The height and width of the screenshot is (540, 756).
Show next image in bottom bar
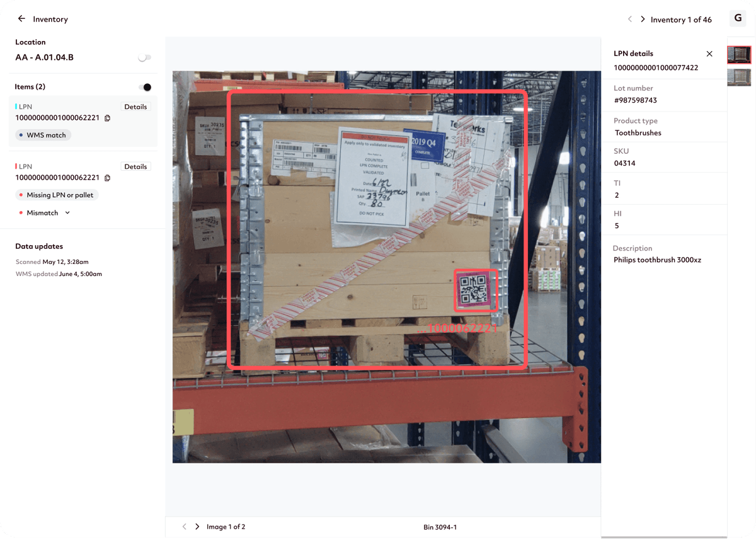tap(197, 527)
